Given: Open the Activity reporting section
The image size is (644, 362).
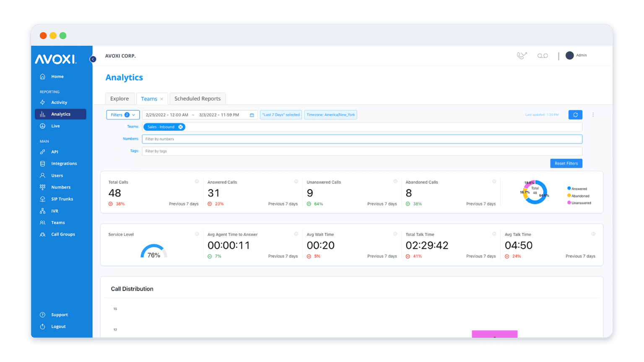Looking at the screenshot, I should pyautogui.click(x=59, y=102).
